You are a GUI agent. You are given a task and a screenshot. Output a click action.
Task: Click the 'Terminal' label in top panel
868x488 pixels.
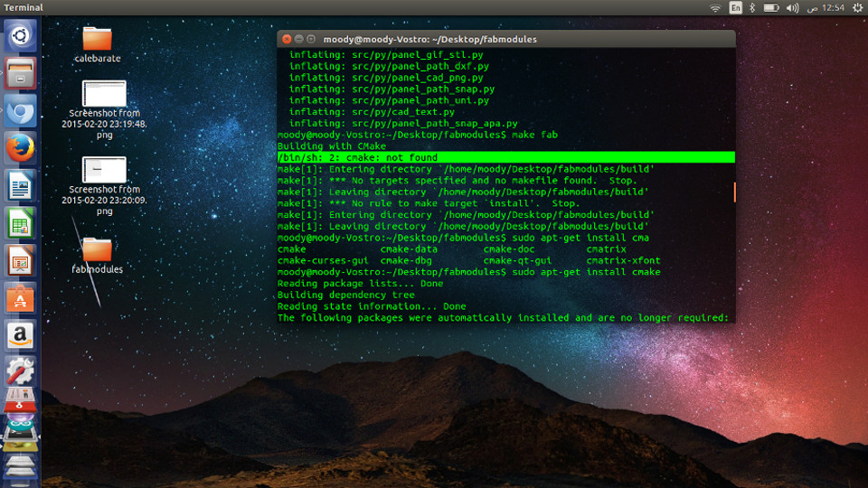coord(24,8)
